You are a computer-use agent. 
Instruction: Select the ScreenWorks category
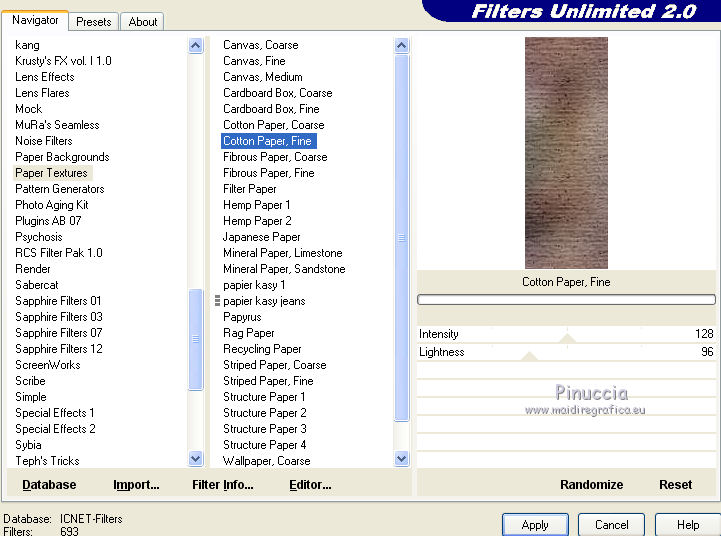click(48, 365)
